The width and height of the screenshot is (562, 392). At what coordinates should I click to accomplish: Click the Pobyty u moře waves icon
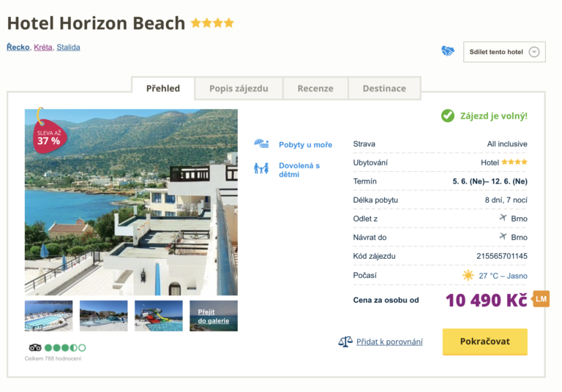click(261, 144)
